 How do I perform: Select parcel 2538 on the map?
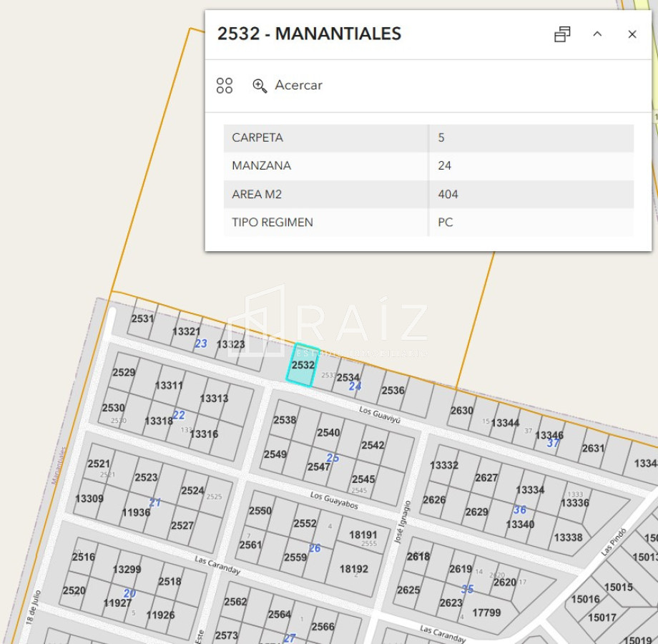(285, 420)
